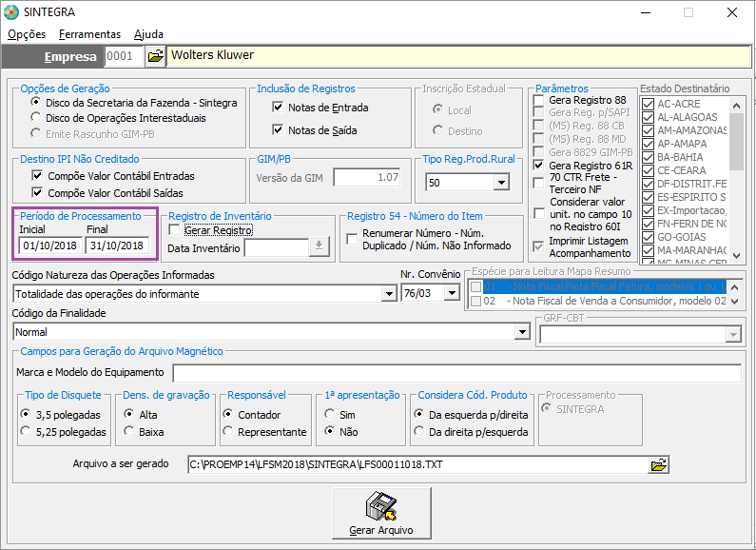Toggle the Notas de Entrada checkbox
Viewport: 756px width, 550px height.
(278, 108)
